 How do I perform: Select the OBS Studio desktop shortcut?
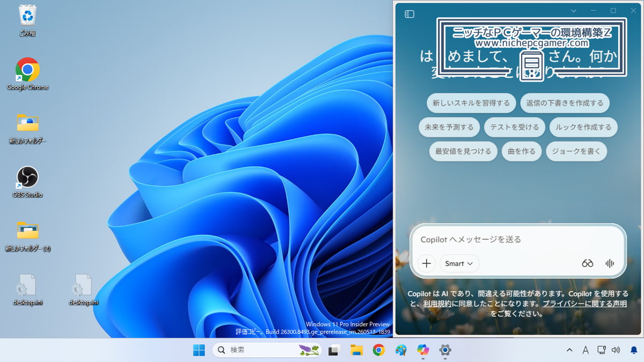click(27, 182)
